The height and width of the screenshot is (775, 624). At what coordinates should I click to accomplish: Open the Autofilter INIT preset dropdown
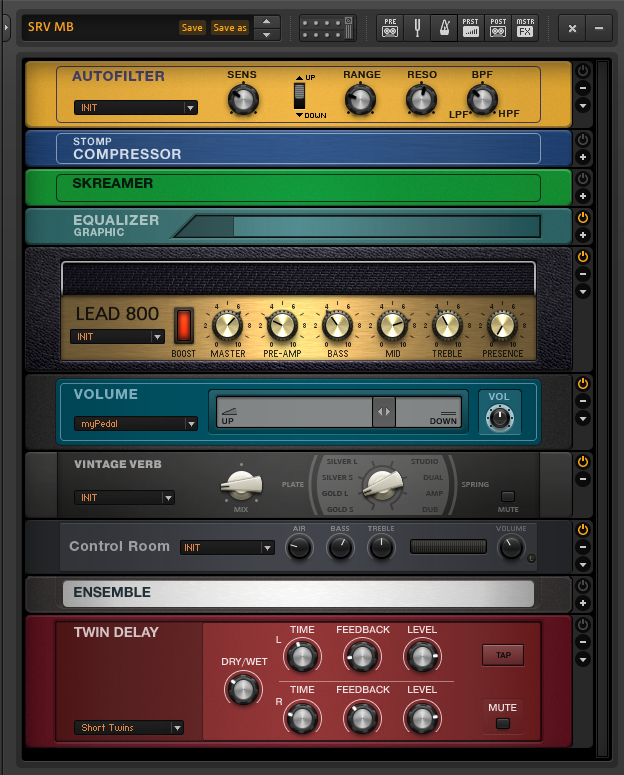click(135, 108)
